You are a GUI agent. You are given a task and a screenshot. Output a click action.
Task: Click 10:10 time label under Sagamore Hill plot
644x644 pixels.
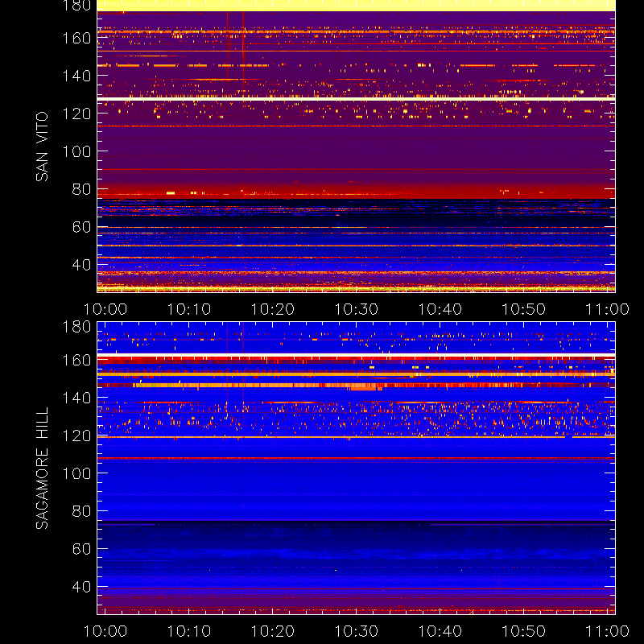click(x=189, y=631)
